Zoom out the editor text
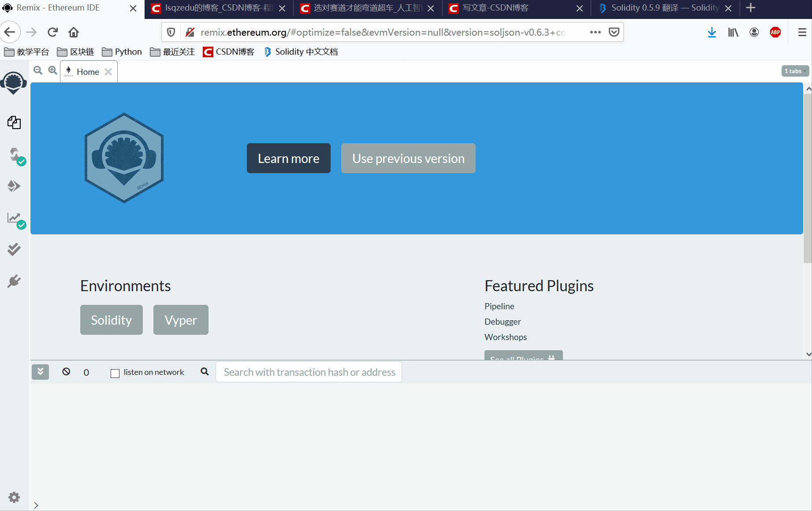The image size is (812, 511). pos(38,70)
